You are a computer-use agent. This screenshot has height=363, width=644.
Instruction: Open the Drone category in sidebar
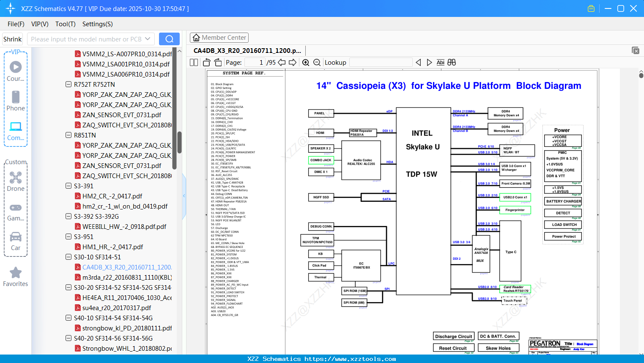(16, 181)
